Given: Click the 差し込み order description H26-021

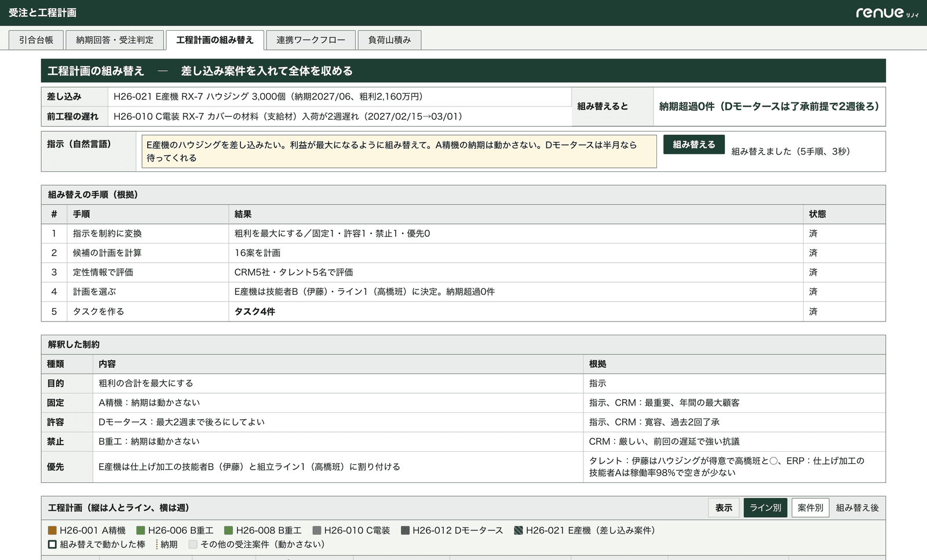Looking at the screenshot, I should click(x=268, y=97).
